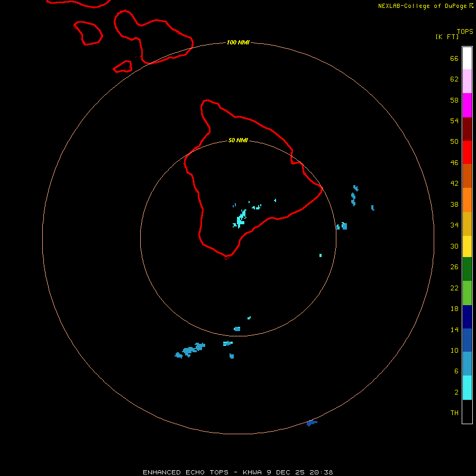Click the legend value 6
The image size is (476, 476).
pyautogui.click(x=456, y=371)
